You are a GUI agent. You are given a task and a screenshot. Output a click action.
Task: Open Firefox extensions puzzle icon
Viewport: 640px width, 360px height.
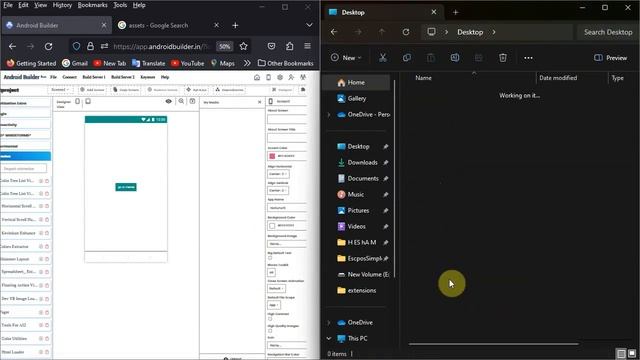pyautogui.click(x=289, y=46)
